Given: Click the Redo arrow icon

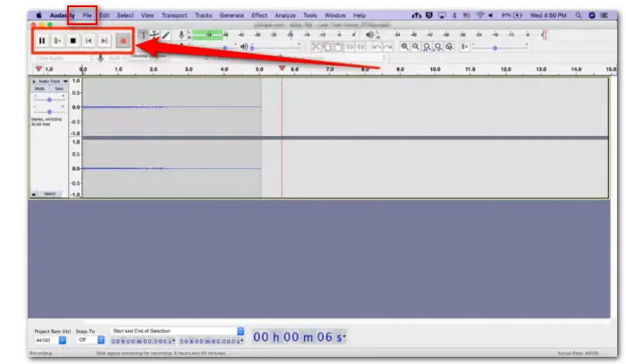Looking at the screenshot, I should click(387, 47).
